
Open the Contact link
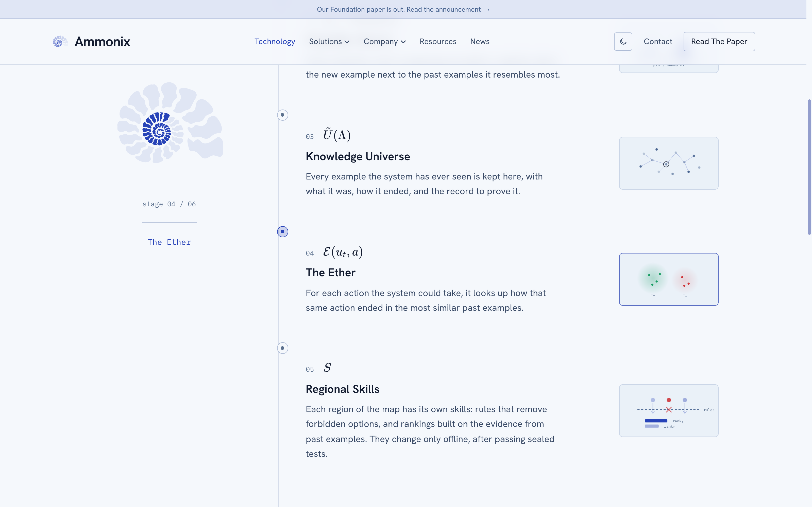click(x=658, y=42)
